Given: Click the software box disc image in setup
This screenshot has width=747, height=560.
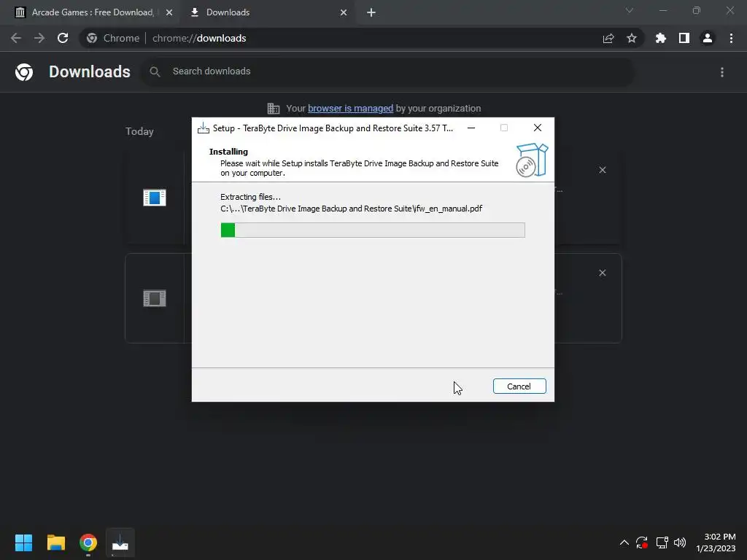Looking at the screenshot, I should point(532,160).
